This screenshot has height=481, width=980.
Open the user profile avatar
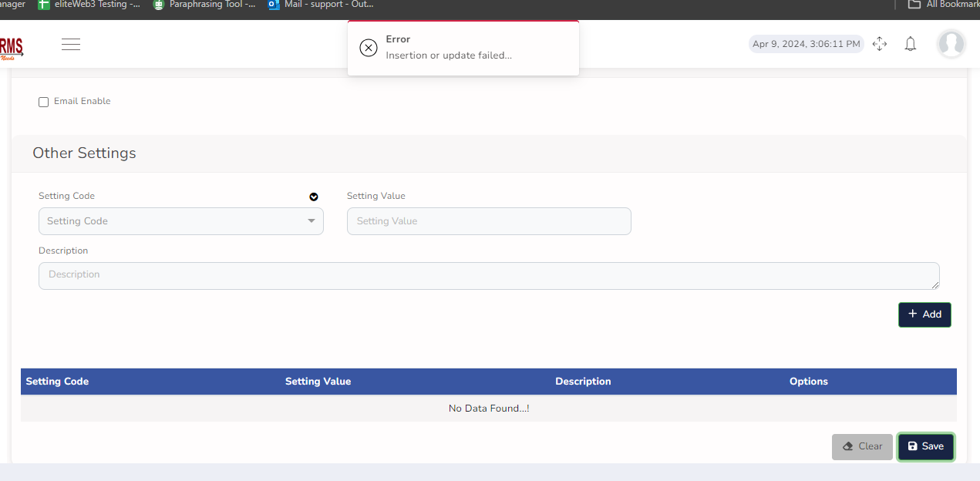point(951,44)
